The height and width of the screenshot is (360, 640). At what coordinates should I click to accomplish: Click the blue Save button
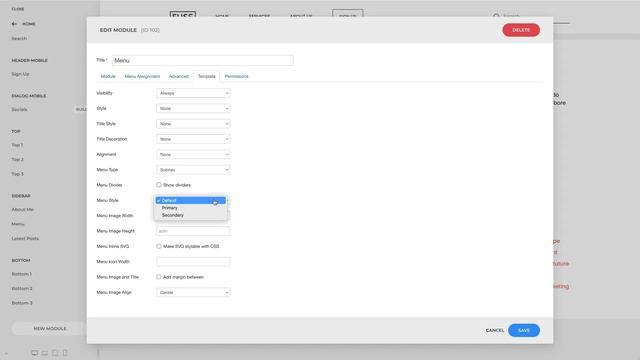click(x=524, y=330)
